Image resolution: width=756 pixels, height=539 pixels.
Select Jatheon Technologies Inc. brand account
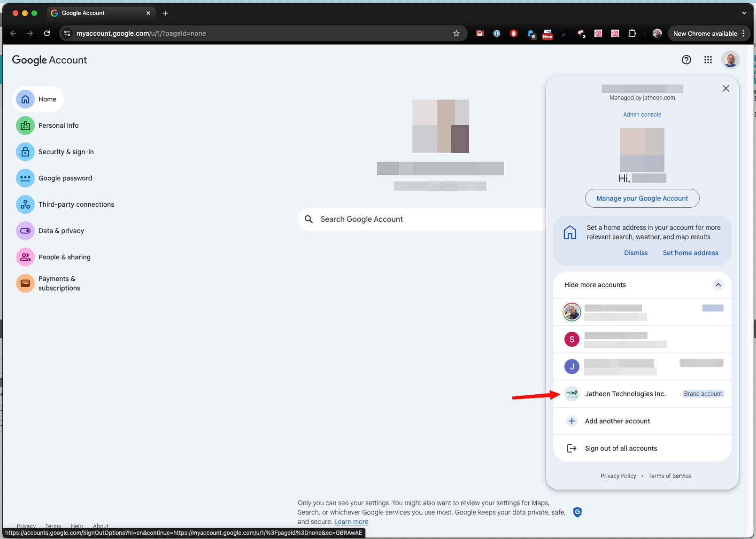(x=642, y=394)
